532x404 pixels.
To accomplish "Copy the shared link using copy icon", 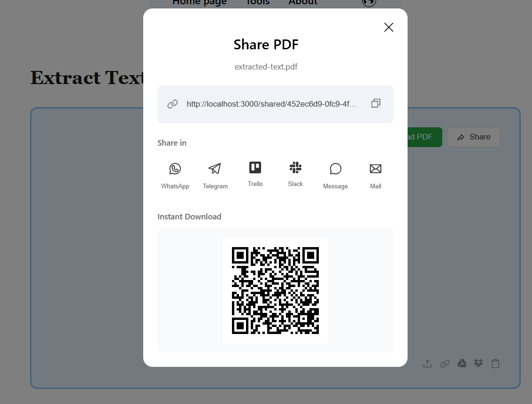I will 376,103.
